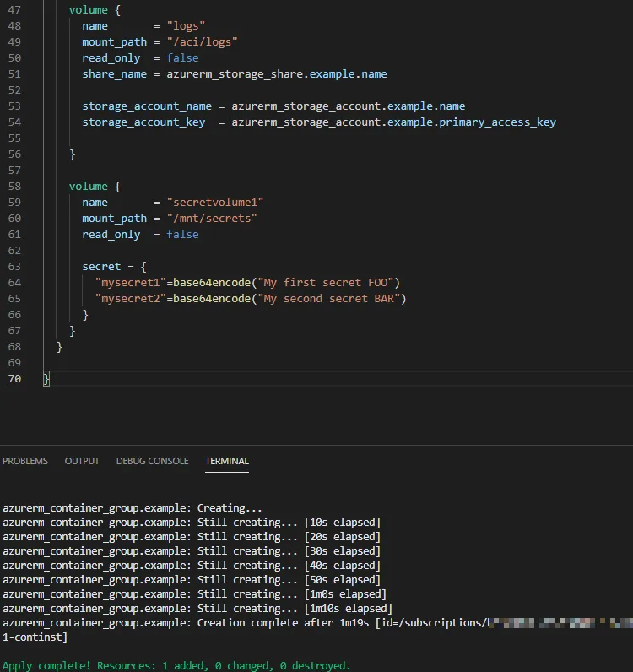Select the DEBUG CONSOLE tab

click(x=152, y=461)
